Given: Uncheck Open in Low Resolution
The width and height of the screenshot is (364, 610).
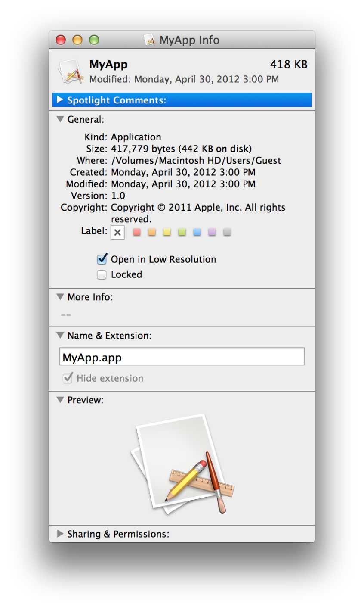Looking at the screenshot, I should 102,259.
